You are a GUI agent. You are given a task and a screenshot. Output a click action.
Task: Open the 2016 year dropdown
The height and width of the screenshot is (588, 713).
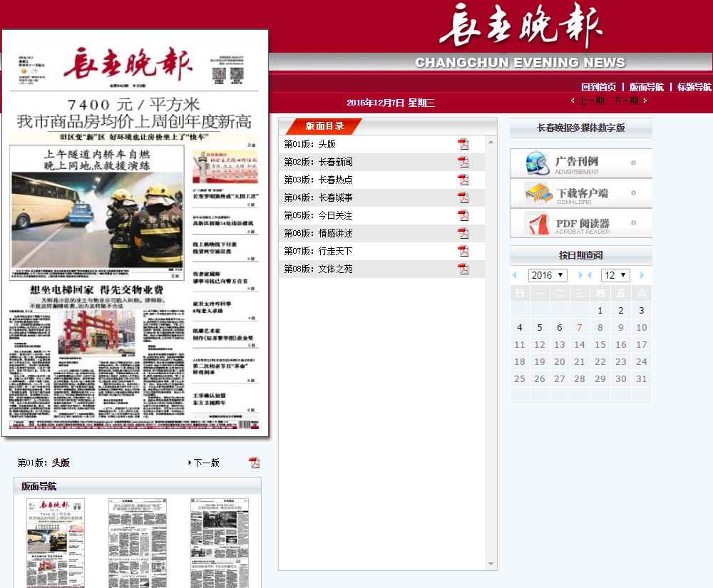click(x=548, y=275)
